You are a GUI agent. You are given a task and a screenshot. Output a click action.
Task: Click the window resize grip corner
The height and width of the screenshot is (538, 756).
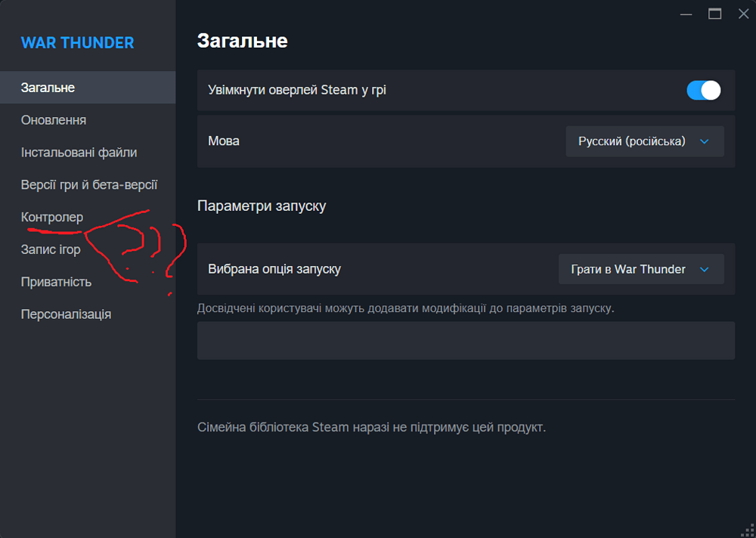click(x=748, y=530)
